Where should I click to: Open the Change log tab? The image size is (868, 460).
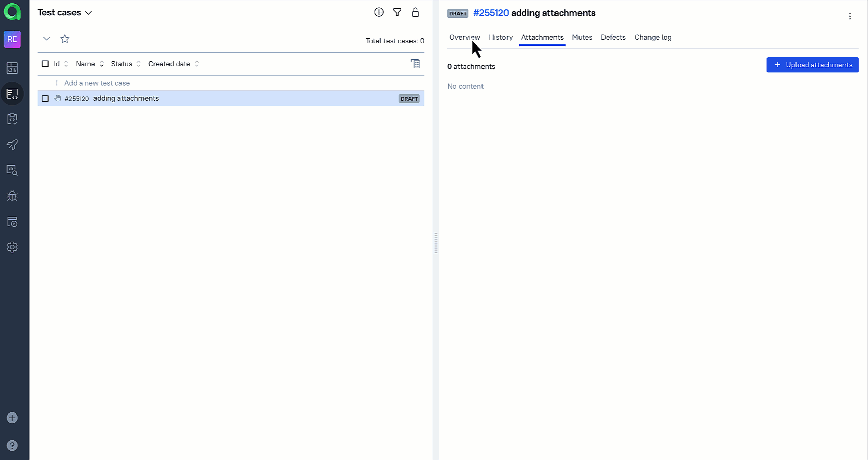coord(653,37)
